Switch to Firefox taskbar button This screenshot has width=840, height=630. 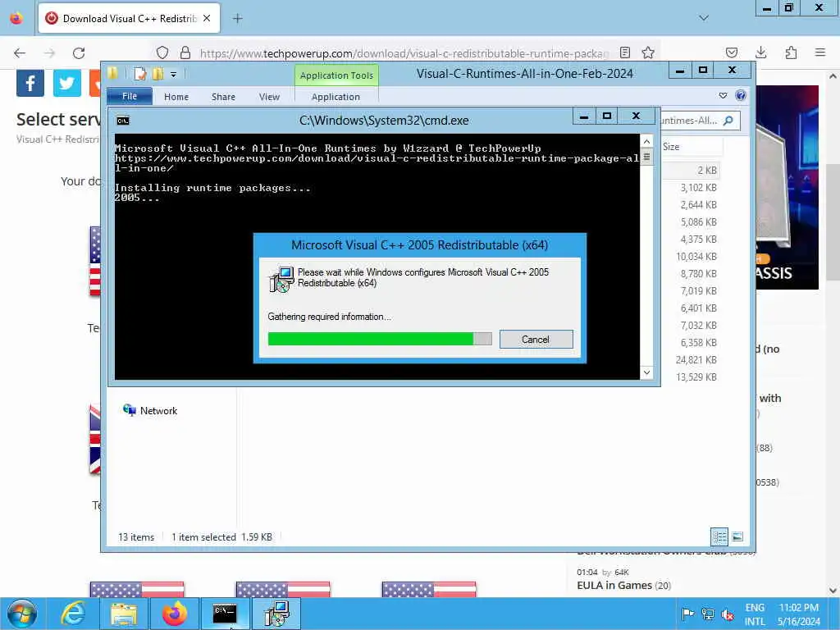point(174,614)
